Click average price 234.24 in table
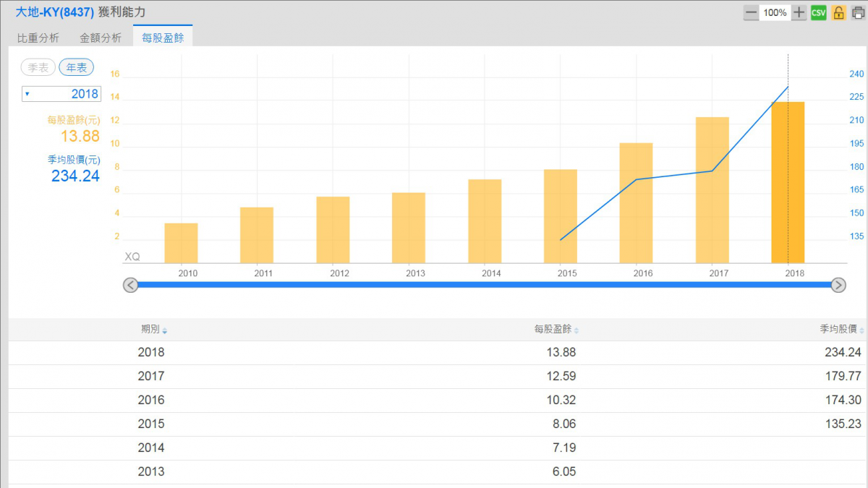Image resolution: width=868 pixels, height=488 pixels. (x=844, y=353)
